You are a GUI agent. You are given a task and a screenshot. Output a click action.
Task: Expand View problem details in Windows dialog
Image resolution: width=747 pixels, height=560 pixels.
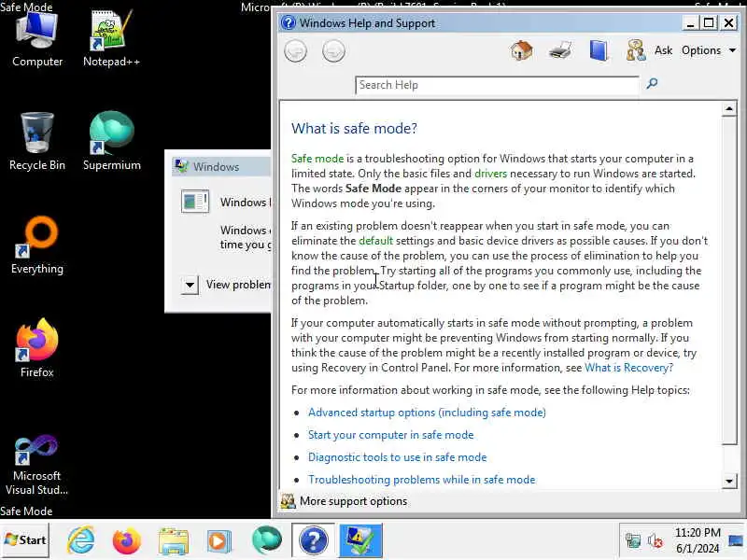coord(190,286)
